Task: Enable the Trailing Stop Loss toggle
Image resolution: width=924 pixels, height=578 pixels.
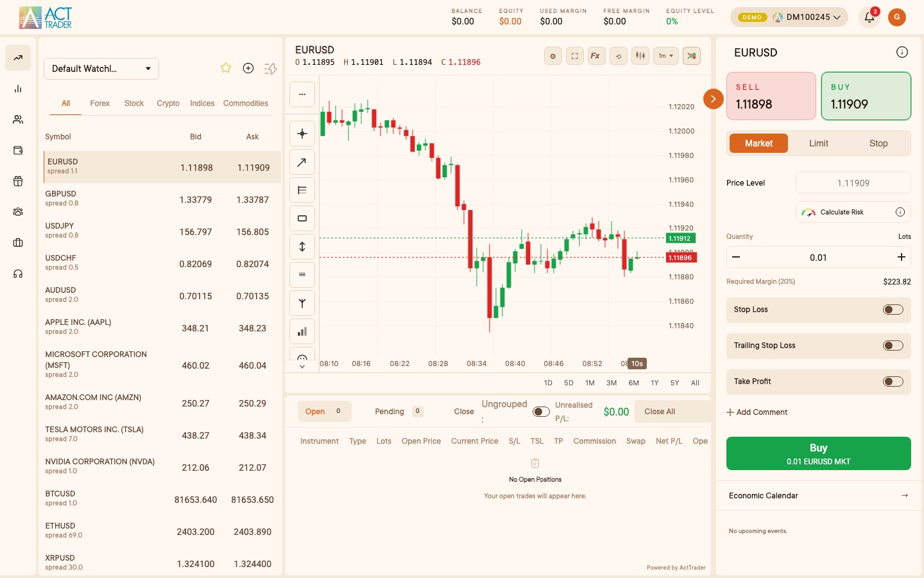Action: (x=893, y=346)
